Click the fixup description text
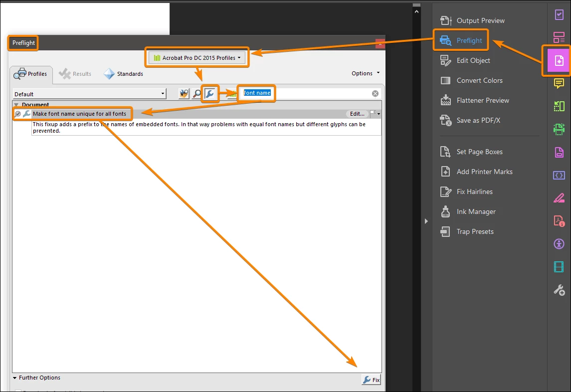Viewport: 571px width, 392px height. click(199, 128)
